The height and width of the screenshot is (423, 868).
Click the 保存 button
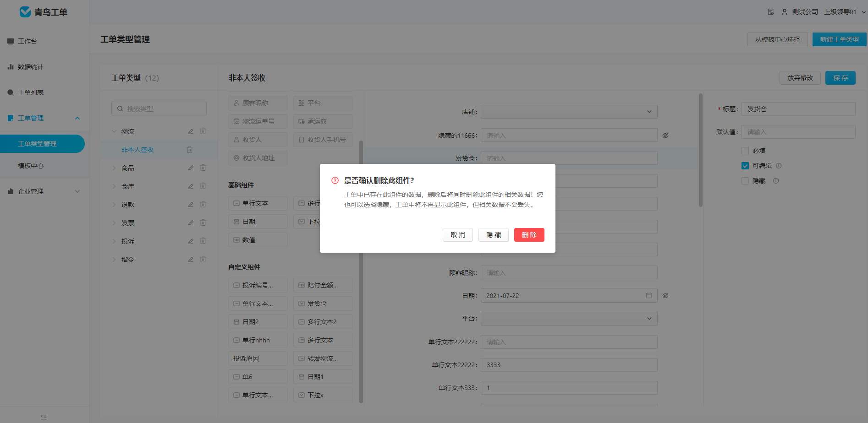[841, 78]
